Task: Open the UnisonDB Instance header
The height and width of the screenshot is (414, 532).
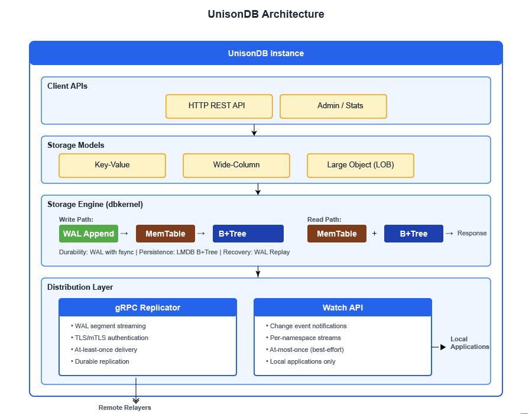Action: (x=266, y=53)
